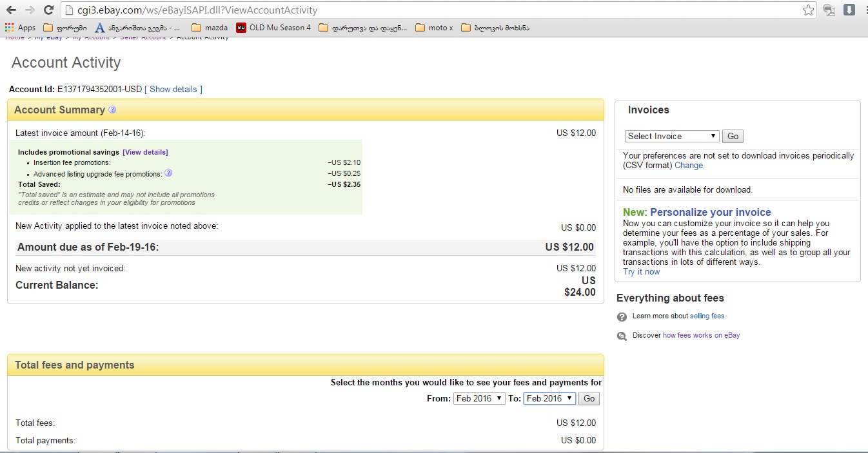Open the To month dropdown
The image size is (868, 453).
tap(549, 398)
